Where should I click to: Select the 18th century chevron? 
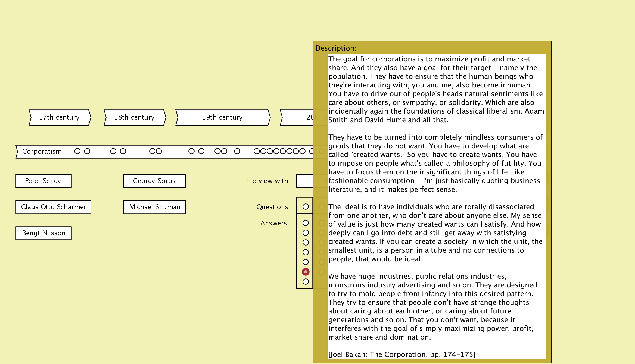point(135,117)
